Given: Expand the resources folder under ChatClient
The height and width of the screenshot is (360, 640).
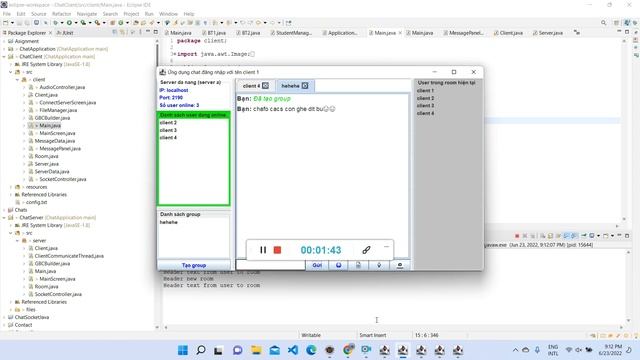Looking at the screenshot, I should [x=11, y=187].
